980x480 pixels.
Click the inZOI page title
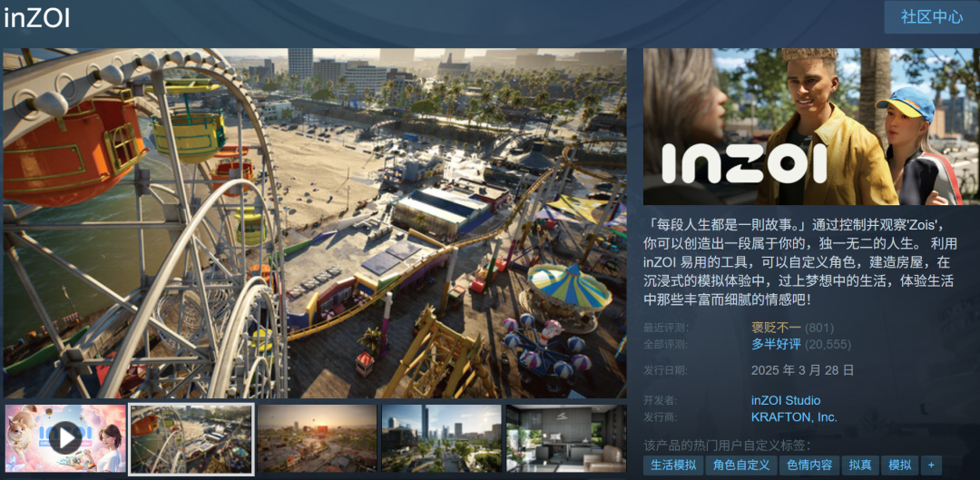point(37,18)
